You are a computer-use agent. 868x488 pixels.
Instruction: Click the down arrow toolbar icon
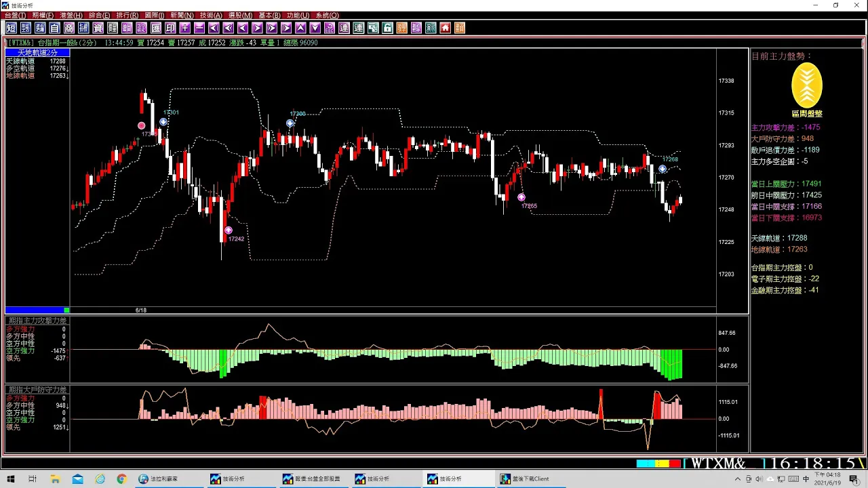[315, 28]
